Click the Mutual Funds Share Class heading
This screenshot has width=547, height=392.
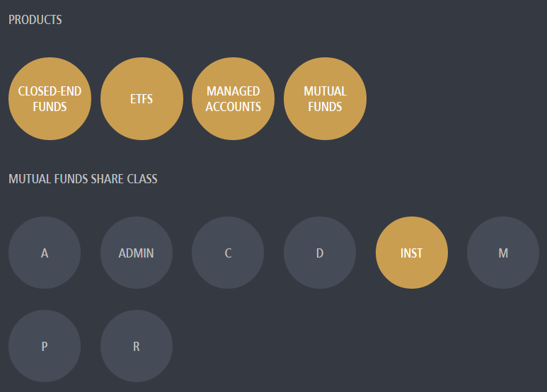click(83, 179)
